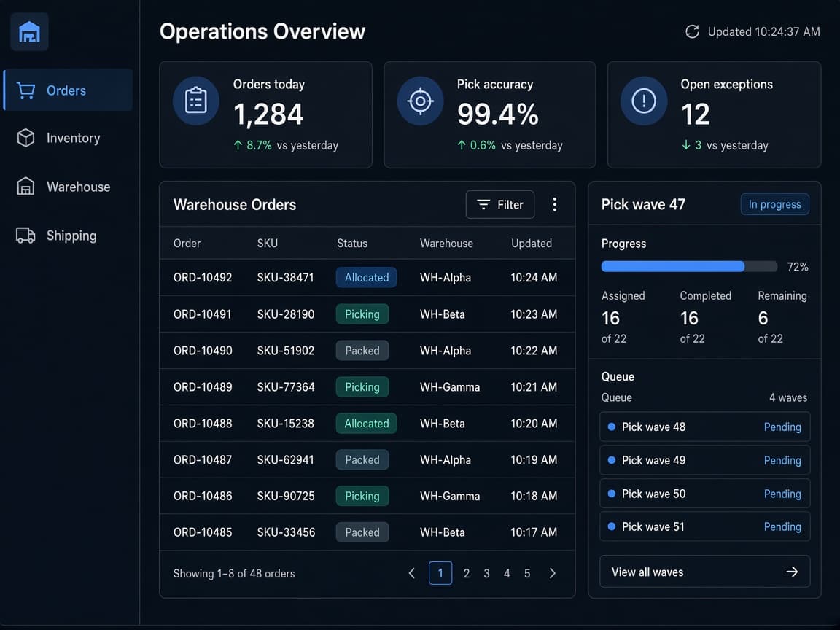The height and width of the screenshot is (630, 840).
Task: Click the blue dot beside Pick wave 49
Action: 612,460
